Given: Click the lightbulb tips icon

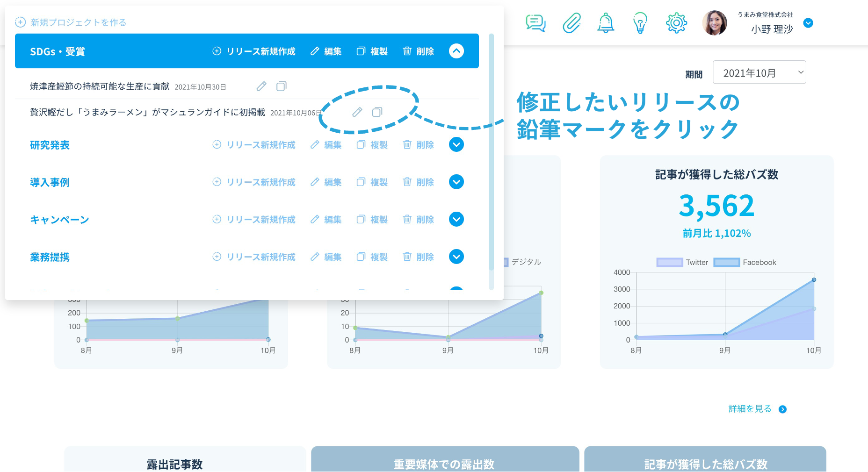Looking at the screenshot, I should [x=640, y=23].
